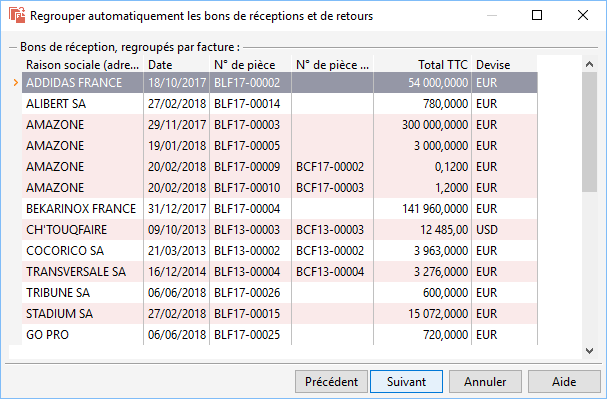Click piece number BLF13-00002

pyautogui.click(x=247, y=250)
